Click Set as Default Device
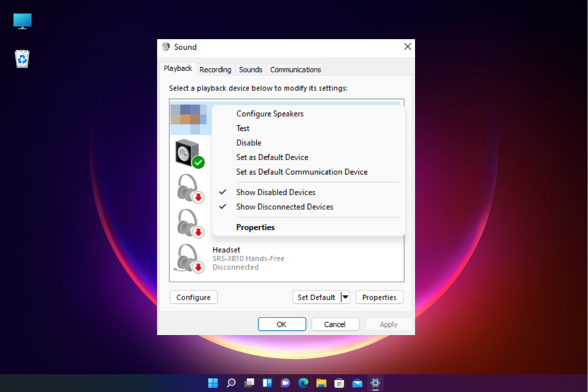Screen dimensions: 588x392 pyautogui.click(x=308, y=157)
